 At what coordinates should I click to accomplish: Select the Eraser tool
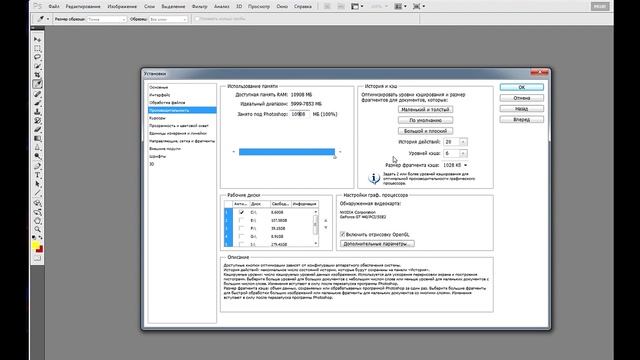pyautogui.click(x=37, y=129)
